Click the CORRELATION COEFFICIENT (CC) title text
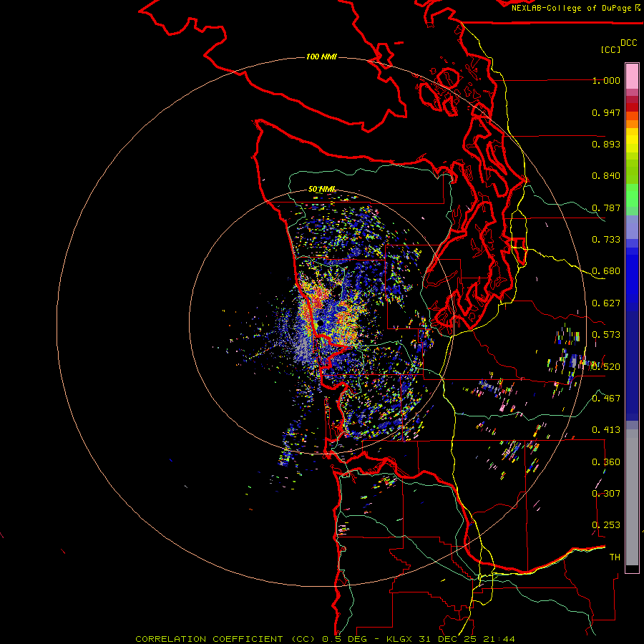Screen dimensions: 644x644 pos(225,639)
